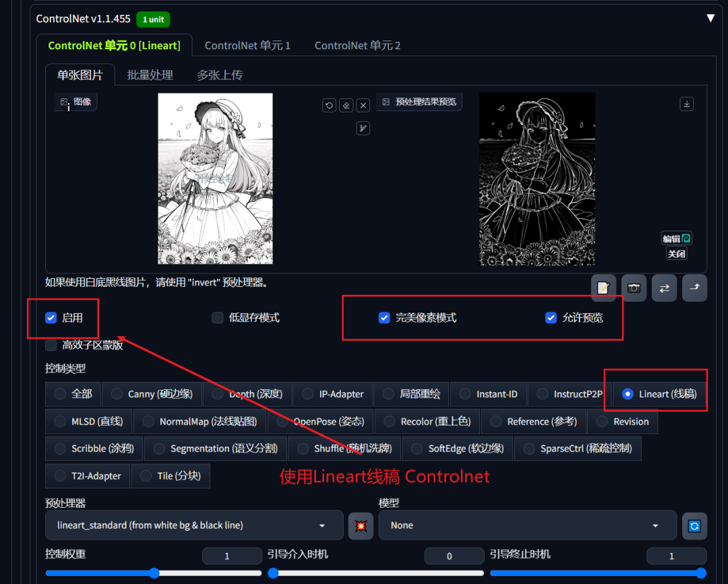Switch to ControlNet 单元 1 tab
Image resolution: width=728 pixels, height=584 pixels.
(247, 45)
